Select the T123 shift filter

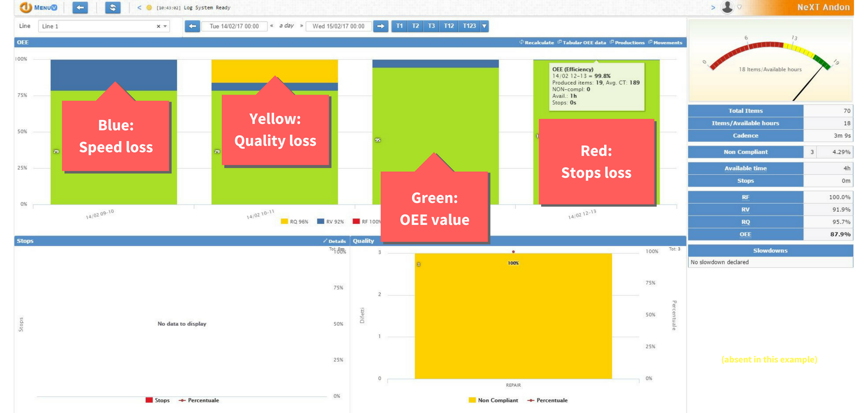tap(469, 26)
